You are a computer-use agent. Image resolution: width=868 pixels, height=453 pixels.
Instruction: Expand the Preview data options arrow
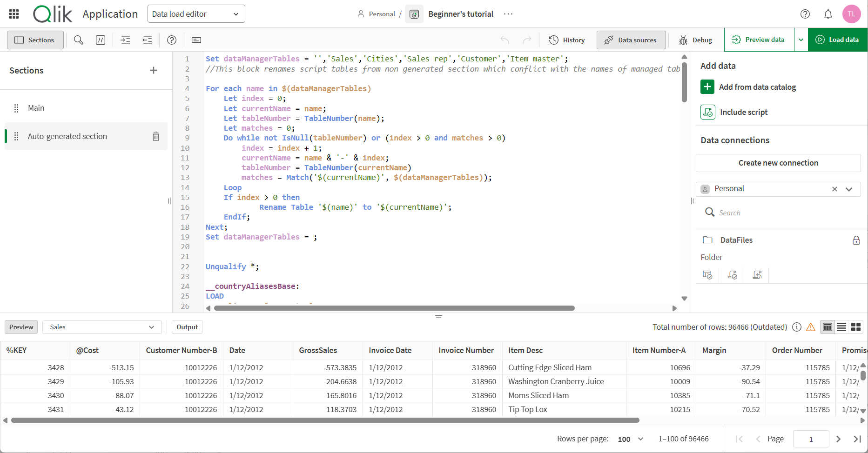(x=801, y=40)
